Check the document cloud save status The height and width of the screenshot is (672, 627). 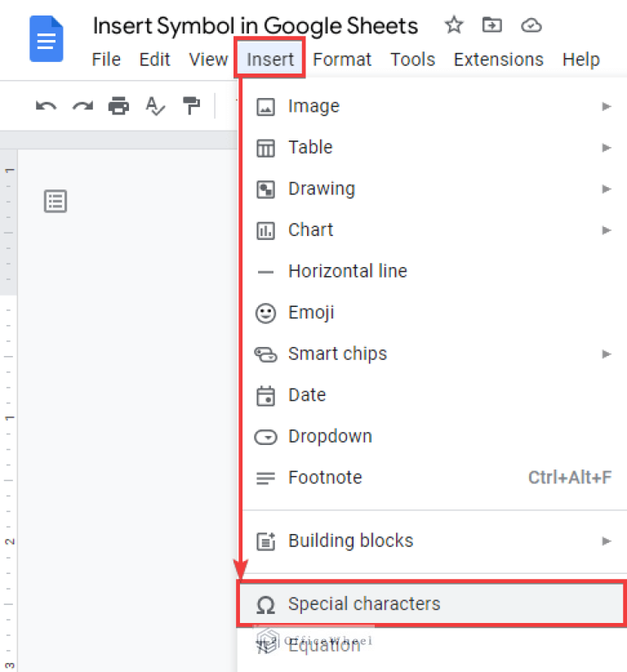[x=531, y=26]
